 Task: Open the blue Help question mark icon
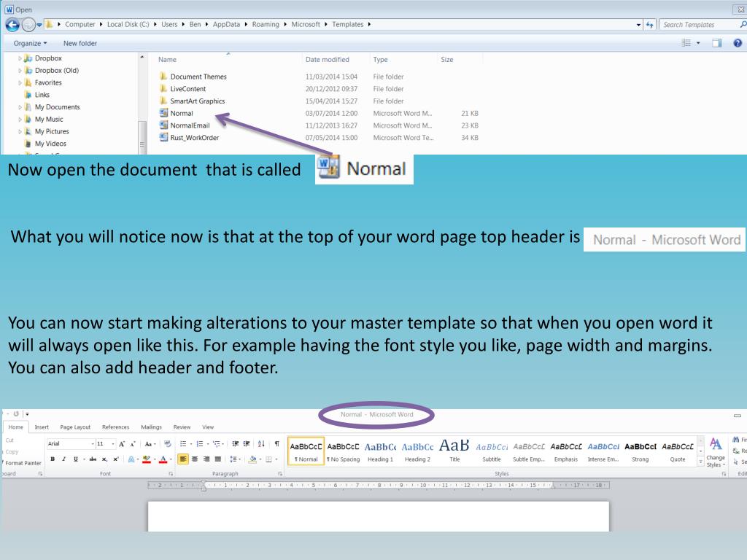(738, 43)
